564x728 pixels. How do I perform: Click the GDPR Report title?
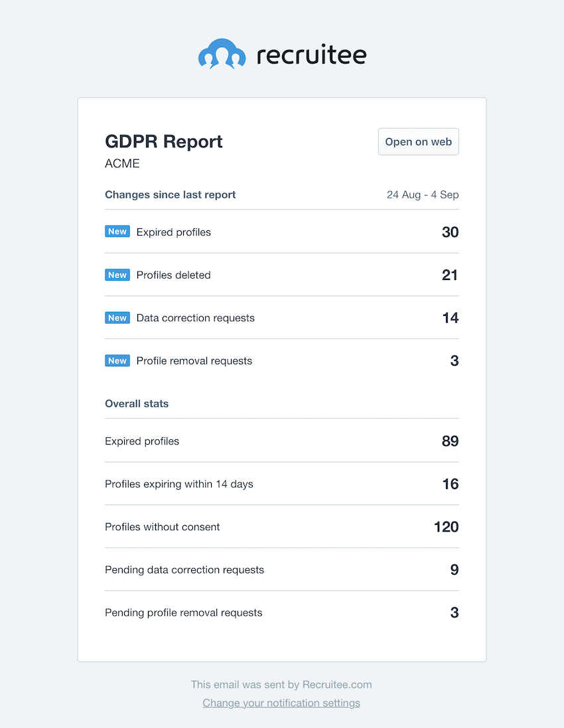pyautogui.click(x=163, y=141)
